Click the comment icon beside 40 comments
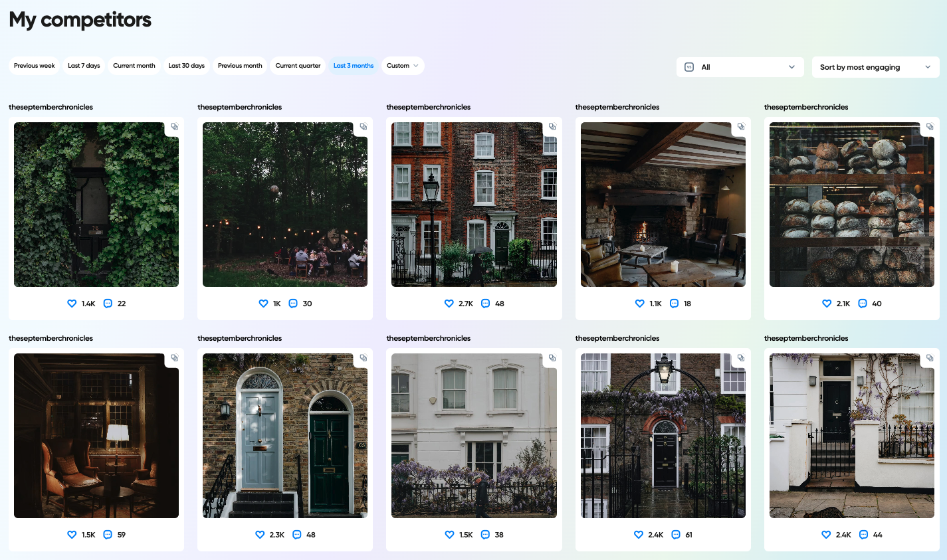Screen dimensions: 947x560 863,304
